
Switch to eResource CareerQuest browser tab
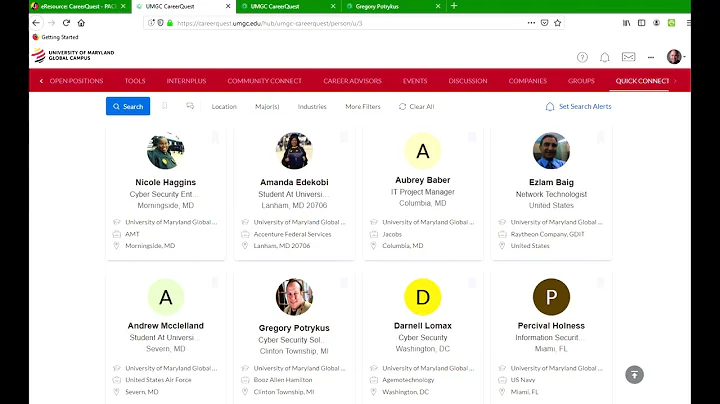[x=78, y=6]
